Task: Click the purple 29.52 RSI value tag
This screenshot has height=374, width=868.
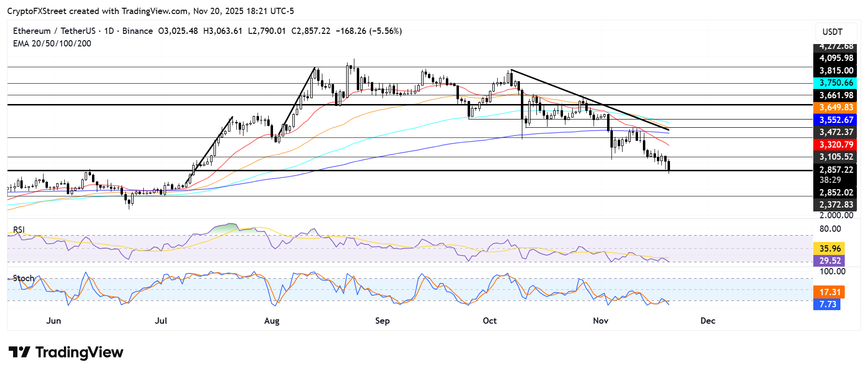Action: pyautogui.click(x=829, y=260)
